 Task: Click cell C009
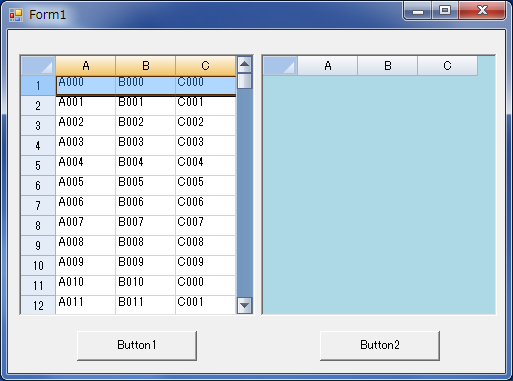[206, 266]
